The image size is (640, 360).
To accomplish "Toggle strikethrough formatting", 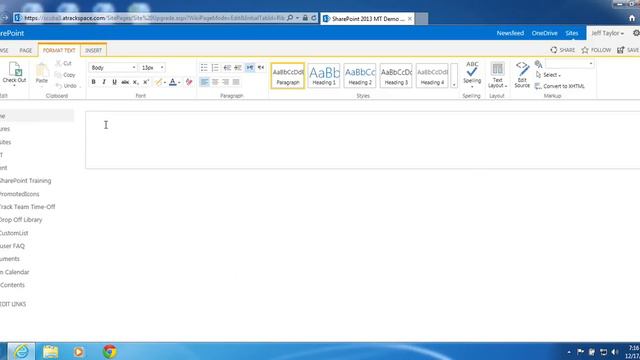I will point(125,82).
